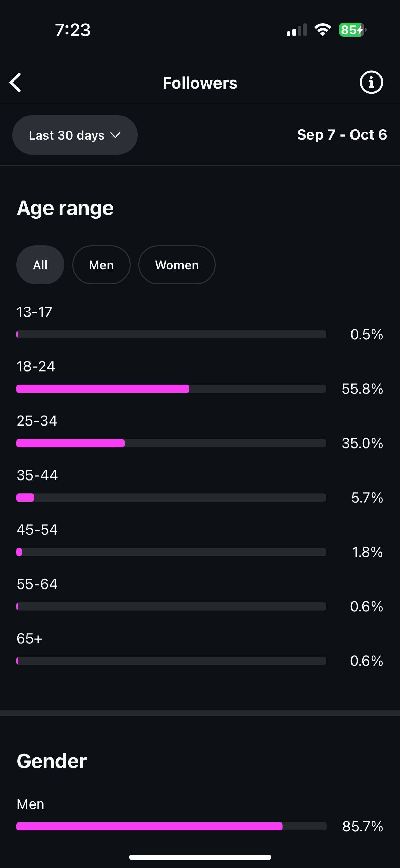Tap the home indicator bar
The width and height of the screenshot is (400, 868).
click(x=200, y=857)
